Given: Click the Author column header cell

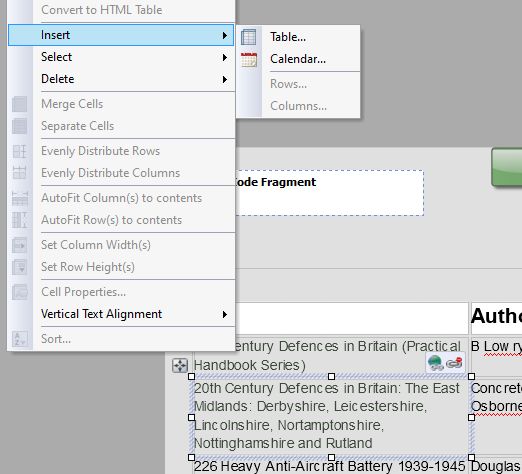Looking at the screenshot, I should point(496,318).
